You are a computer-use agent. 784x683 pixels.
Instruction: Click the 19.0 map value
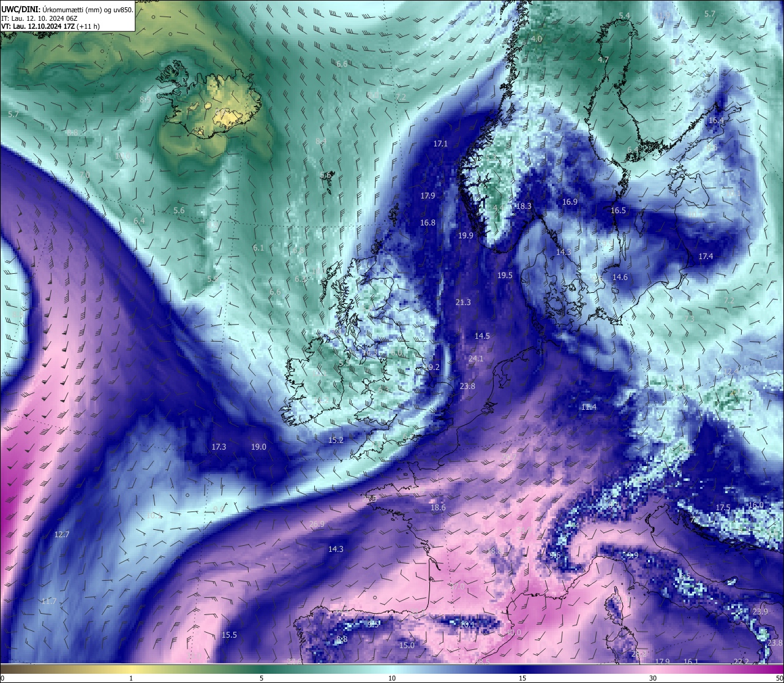point(258,447)
